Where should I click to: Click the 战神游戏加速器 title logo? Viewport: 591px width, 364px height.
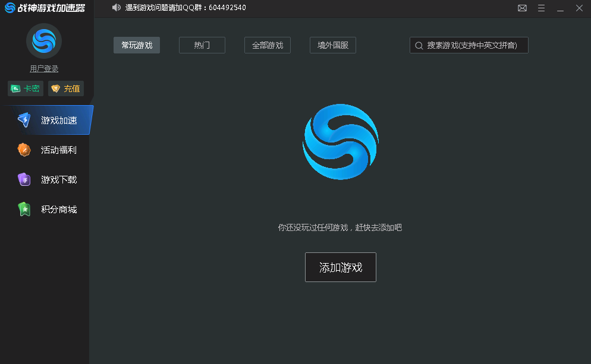45,8
